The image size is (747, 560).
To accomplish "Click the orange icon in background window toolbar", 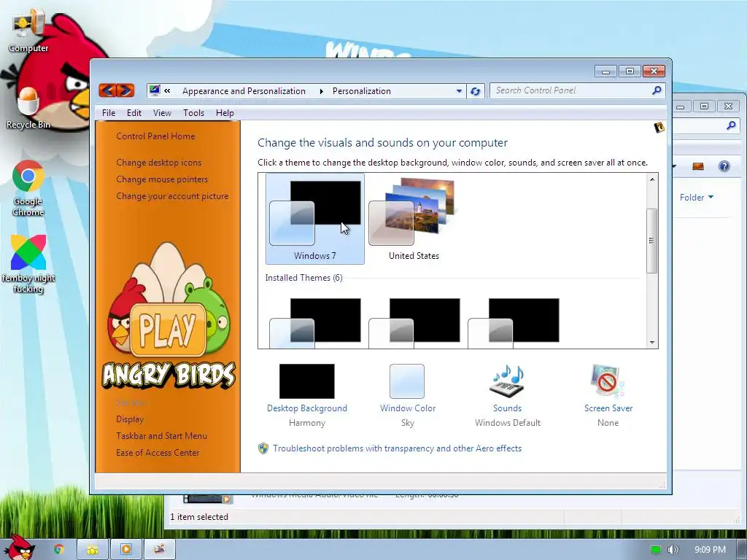I will click(x=698, y=166).
